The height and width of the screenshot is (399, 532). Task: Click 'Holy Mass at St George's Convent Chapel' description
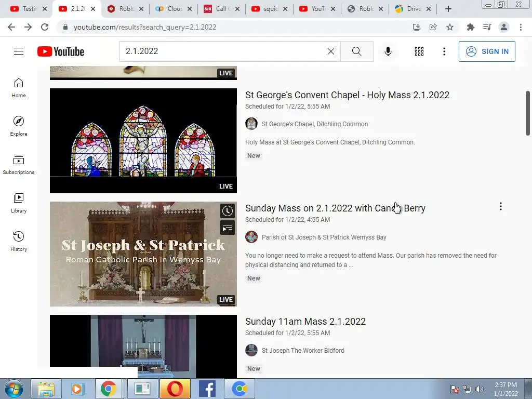(330, 142)
